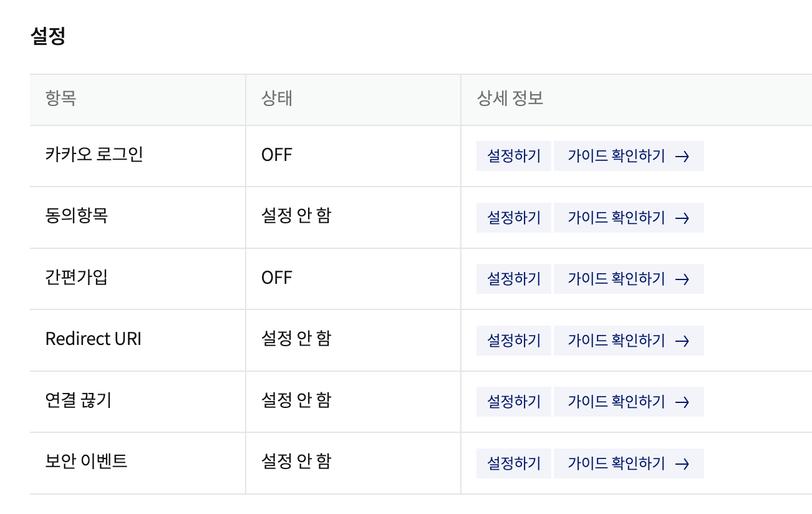Click 설정하기 for 카카오 로그인

[513, 156]
